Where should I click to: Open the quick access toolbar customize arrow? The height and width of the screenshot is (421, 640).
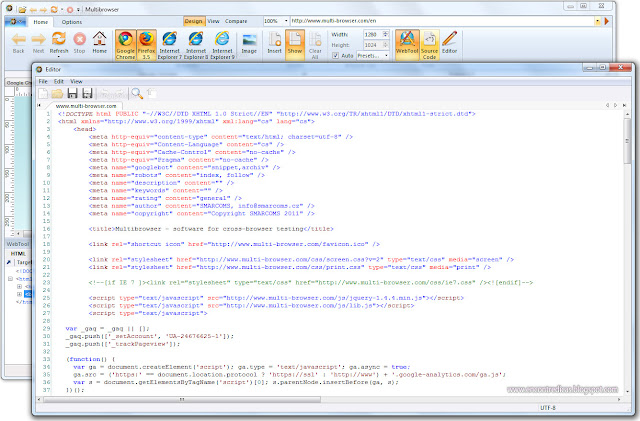78,9
